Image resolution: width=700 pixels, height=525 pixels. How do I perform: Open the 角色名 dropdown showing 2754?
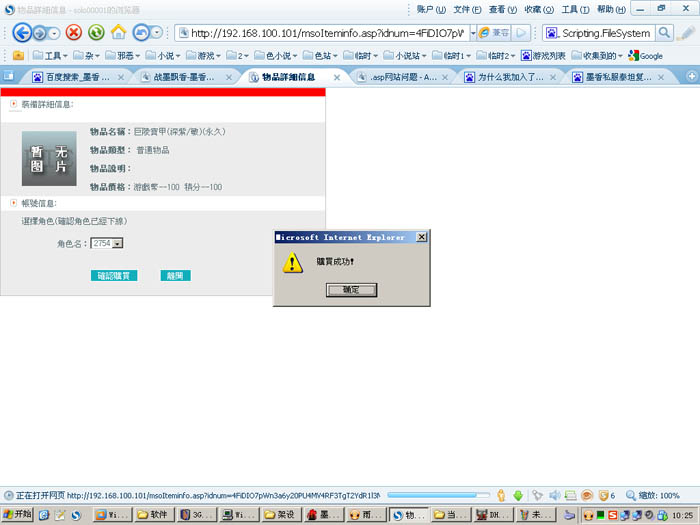[106, 243]
